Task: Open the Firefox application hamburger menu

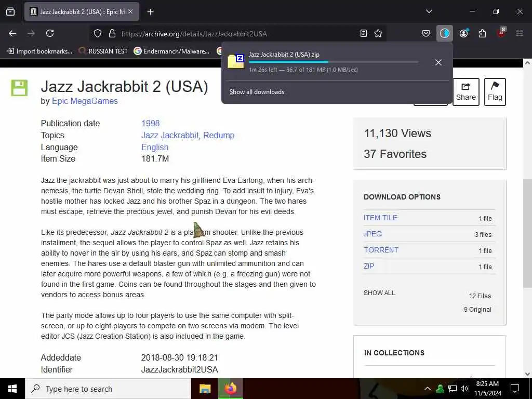Action: coord(520,33)
